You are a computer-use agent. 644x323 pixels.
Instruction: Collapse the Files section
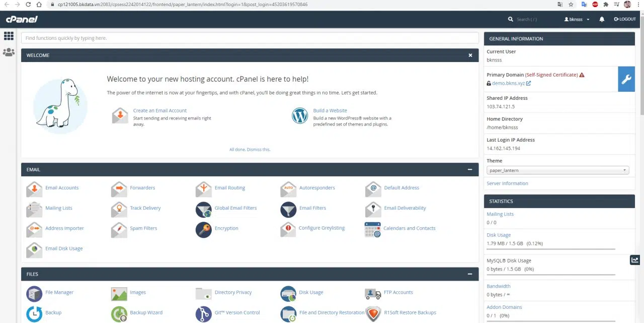coord(470,274)
